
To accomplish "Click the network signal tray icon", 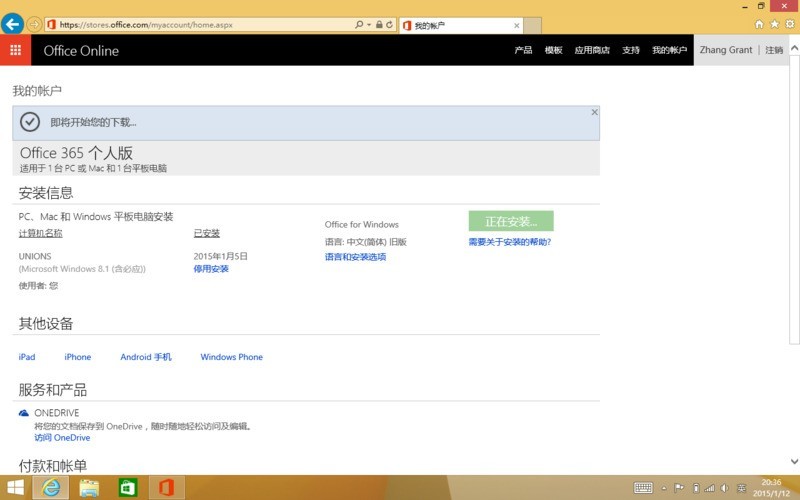I will [709, 488].
